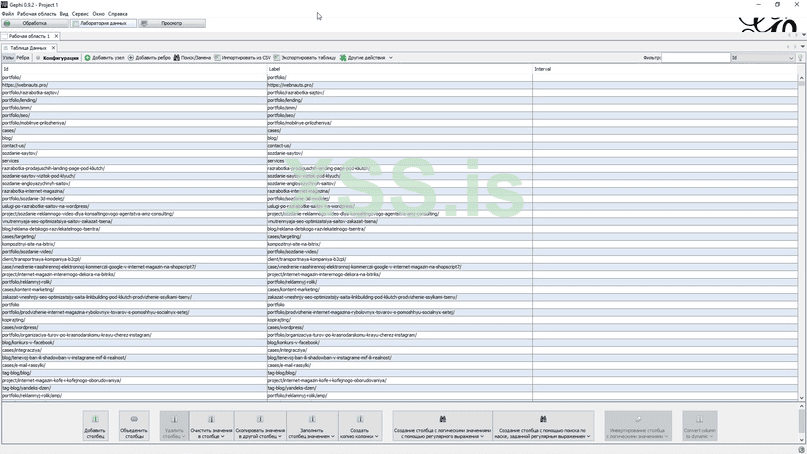Viewport: 807px width, 454px height.
Task: Switch to Preview (Просмотр) mode
Action: [x=172, y=22]
